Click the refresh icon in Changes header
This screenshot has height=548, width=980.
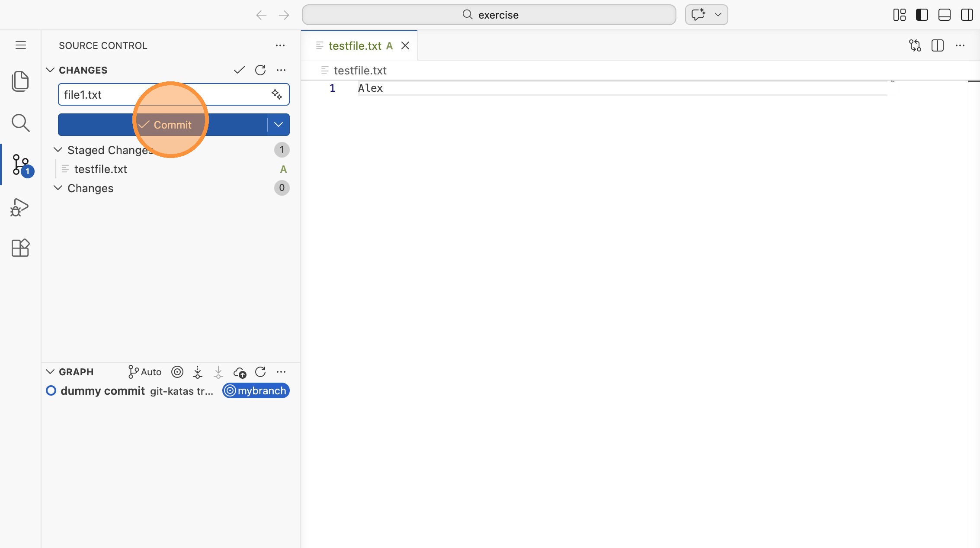[260, 70]
